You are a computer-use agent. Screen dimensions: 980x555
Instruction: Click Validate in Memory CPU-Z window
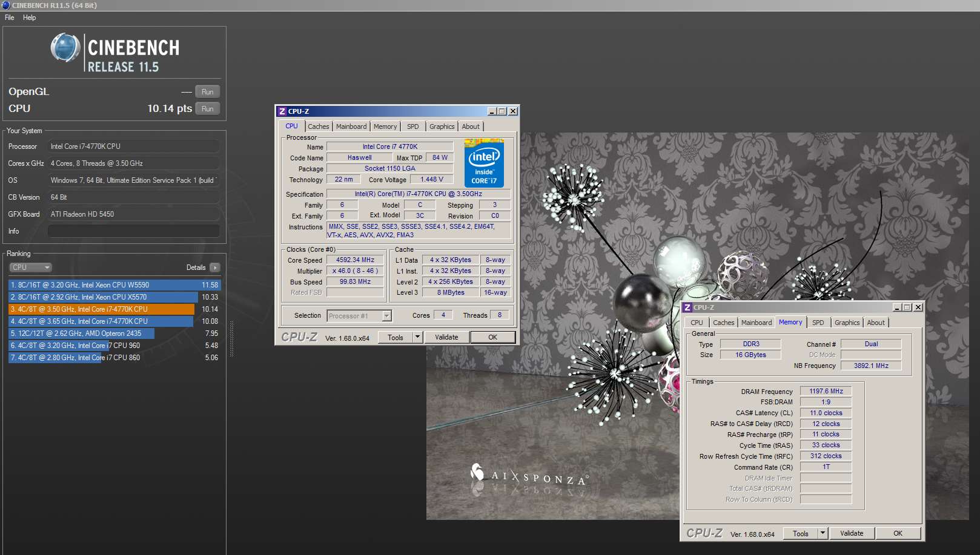(x=852, y=533)
